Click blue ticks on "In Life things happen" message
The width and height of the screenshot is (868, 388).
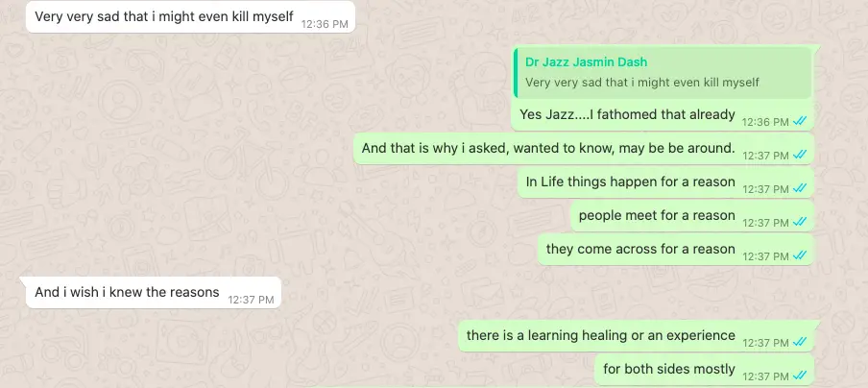tap(800, 189)
